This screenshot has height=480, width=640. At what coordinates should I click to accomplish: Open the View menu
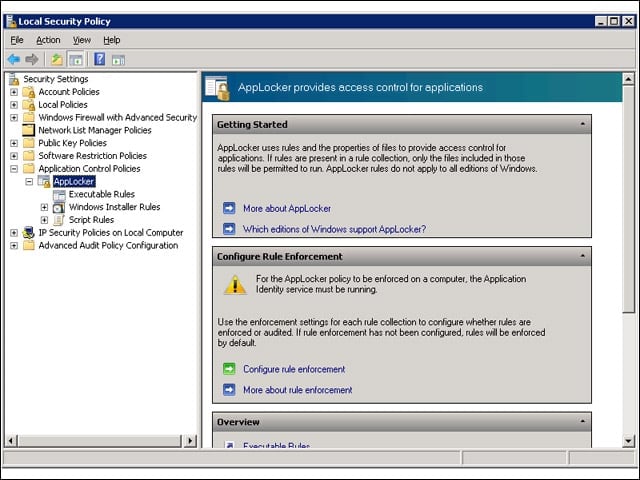pyautogui.click(x=82, y=40)
